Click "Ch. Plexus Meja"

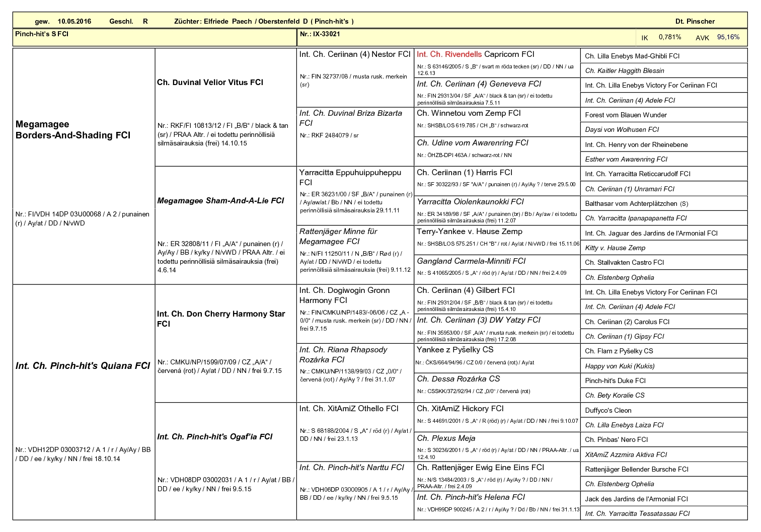tap(446, 438)
